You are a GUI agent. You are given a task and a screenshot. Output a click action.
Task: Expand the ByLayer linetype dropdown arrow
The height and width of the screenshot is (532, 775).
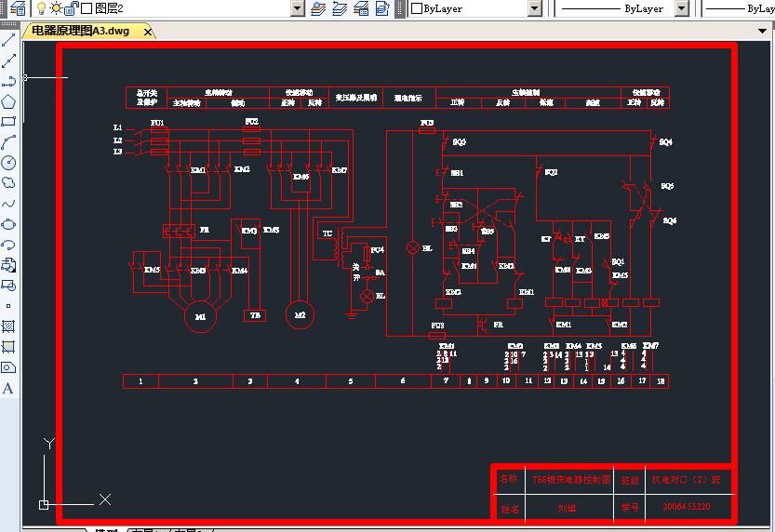coord(682,8)
